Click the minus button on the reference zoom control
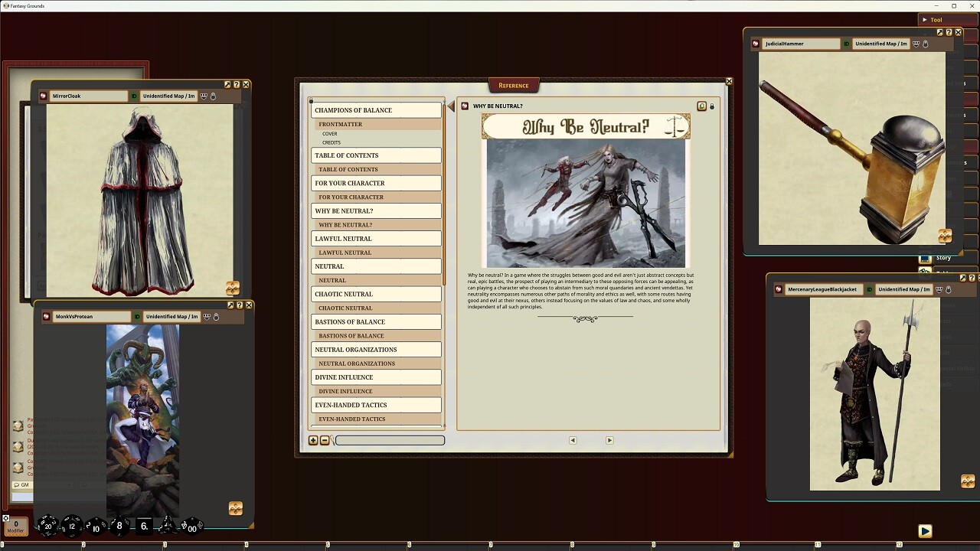The width and height of the screenshot is (980, 551). point(324,440)
